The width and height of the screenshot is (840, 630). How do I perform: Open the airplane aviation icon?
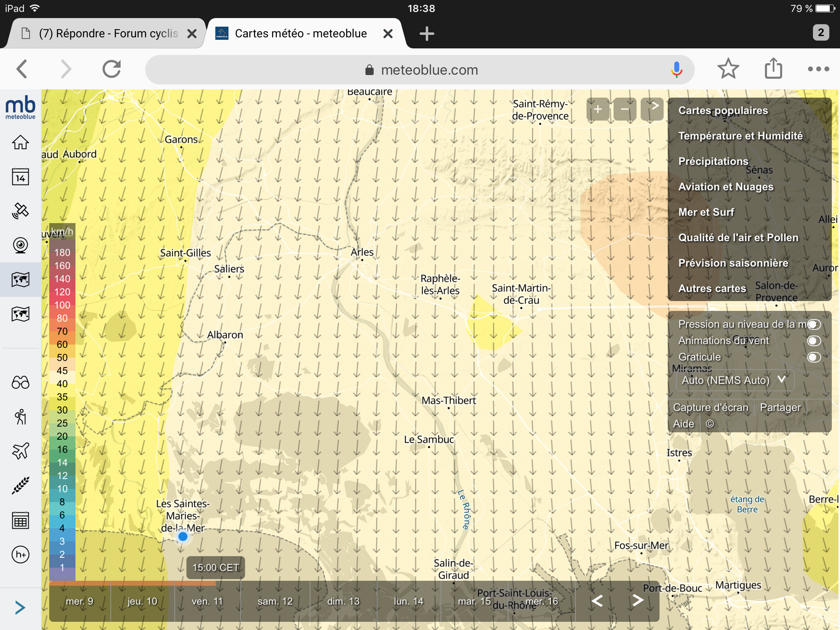click(x=20, y=451)
